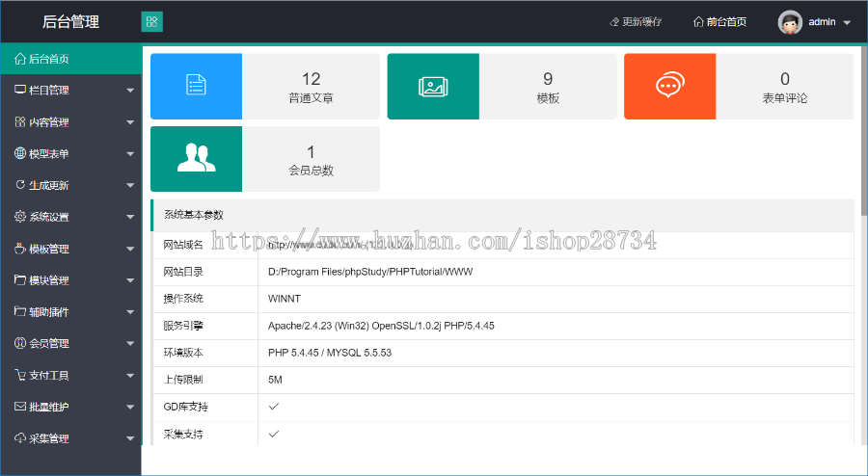The width and height of the screenshot is (868, 476).
Task: Click the 更新缓存 button
Action: click(636, 22)
